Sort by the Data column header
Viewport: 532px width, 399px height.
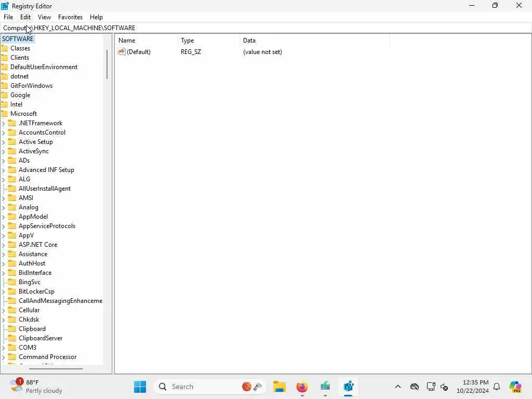click(314, 41)
